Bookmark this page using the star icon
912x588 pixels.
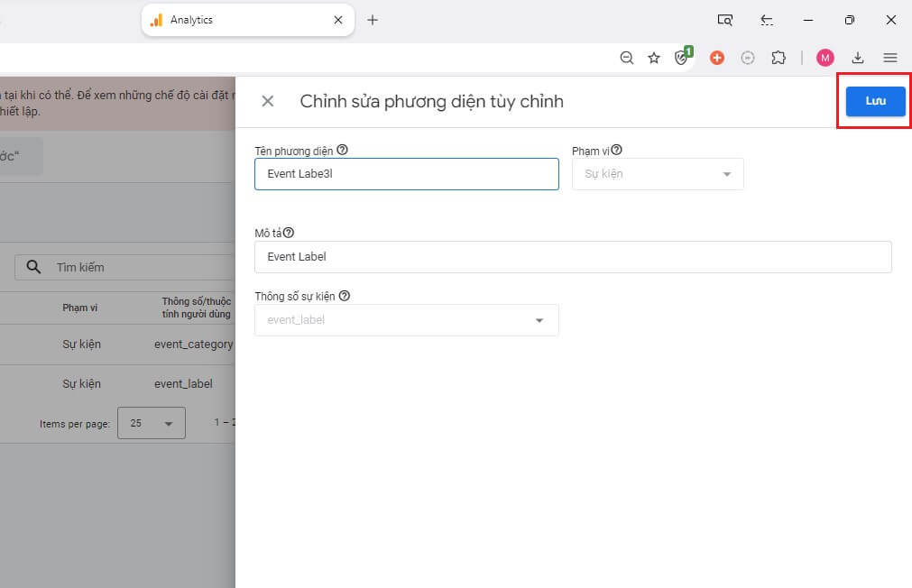[x=654, y=57]
